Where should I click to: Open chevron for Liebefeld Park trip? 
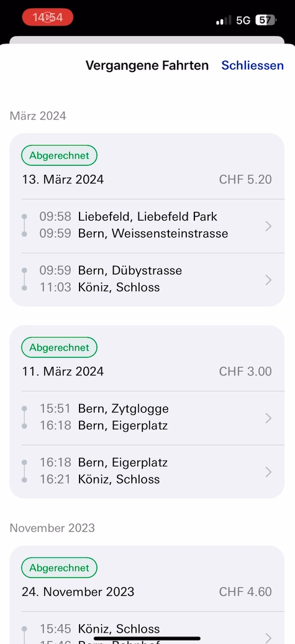(268, 226)
